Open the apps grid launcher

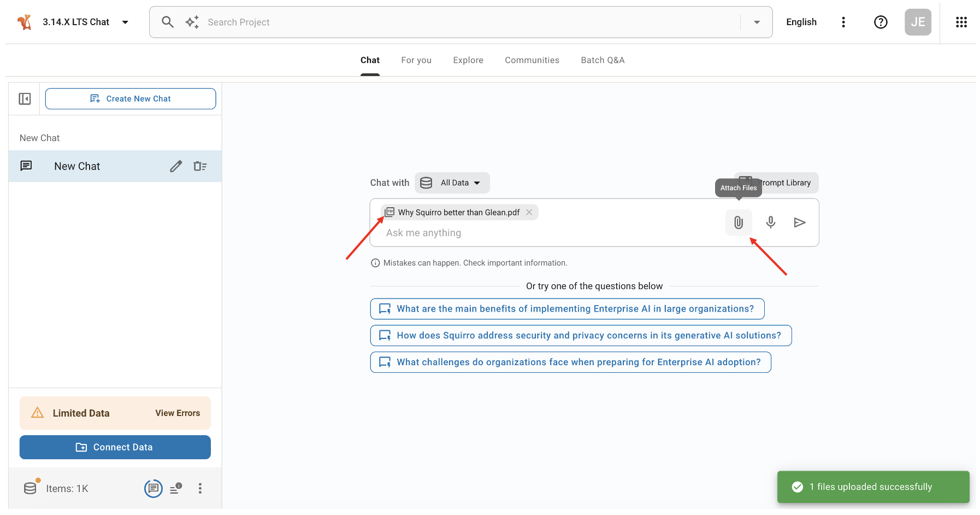[x=961, y=22]
